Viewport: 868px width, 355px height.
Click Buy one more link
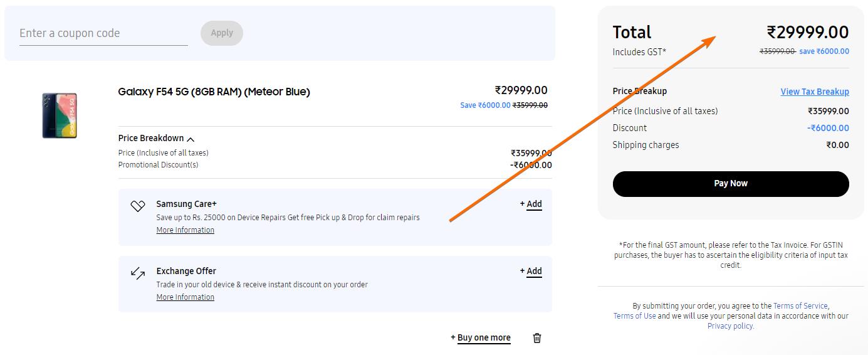pyautogui.click(x=481, y=337)
